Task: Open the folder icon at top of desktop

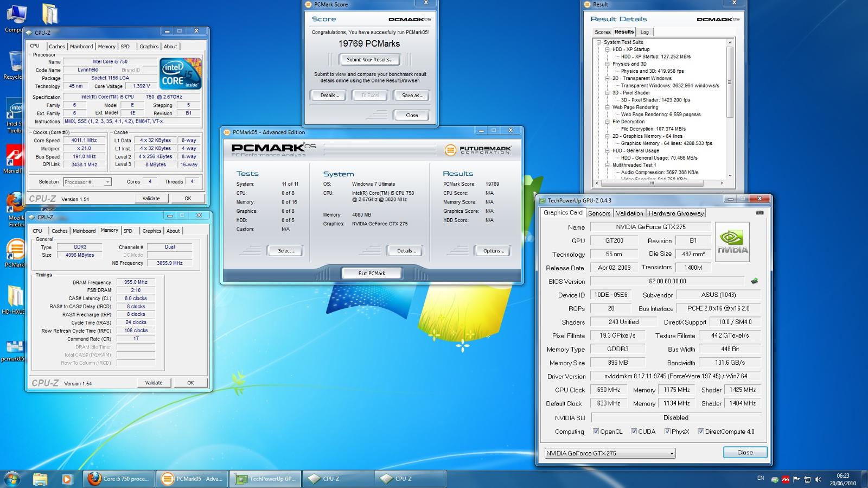Action: coord(50,15)
